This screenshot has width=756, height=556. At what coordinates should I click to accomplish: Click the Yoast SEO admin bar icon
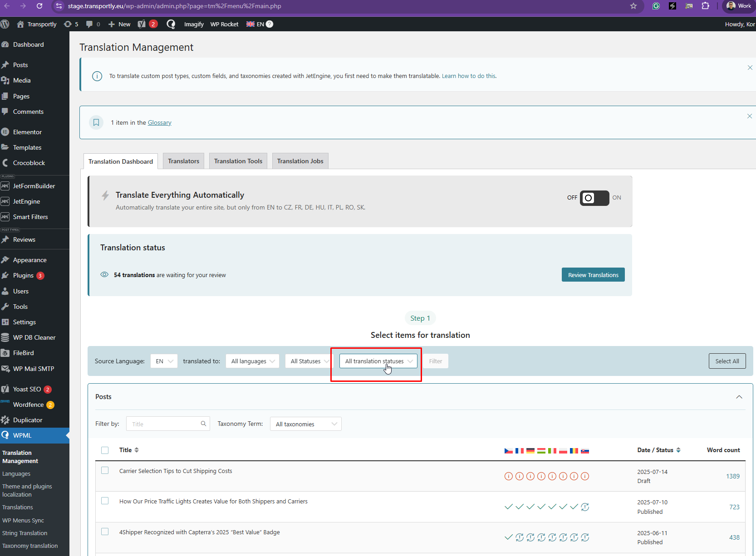[142, 24]
